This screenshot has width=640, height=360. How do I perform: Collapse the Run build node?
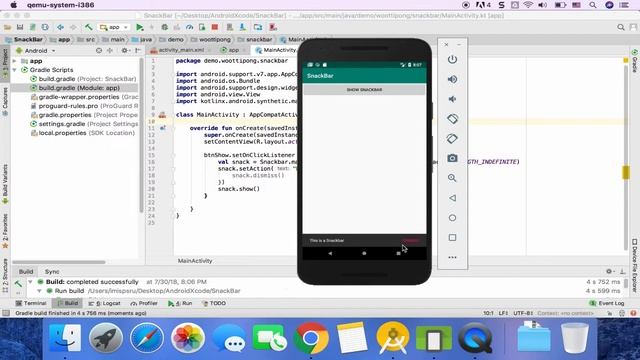point(39,291)
